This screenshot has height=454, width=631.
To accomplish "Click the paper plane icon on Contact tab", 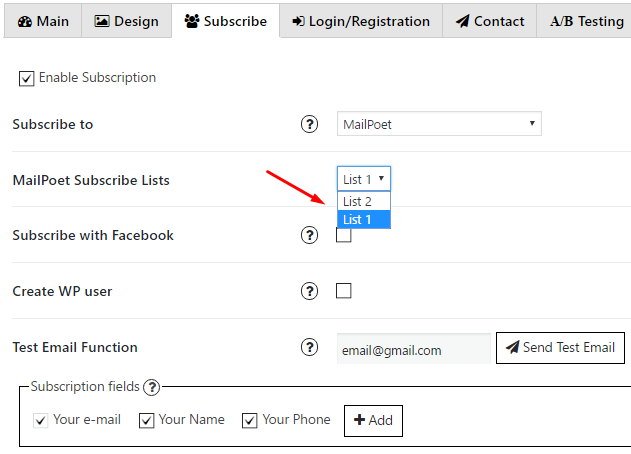I will 462,21.
